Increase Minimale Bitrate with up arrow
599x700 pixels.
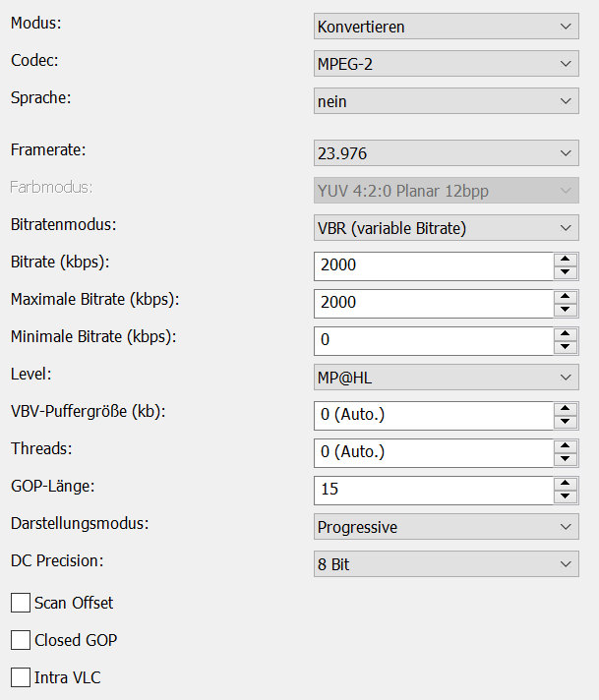pyautogui.click(x=566, y=334)
